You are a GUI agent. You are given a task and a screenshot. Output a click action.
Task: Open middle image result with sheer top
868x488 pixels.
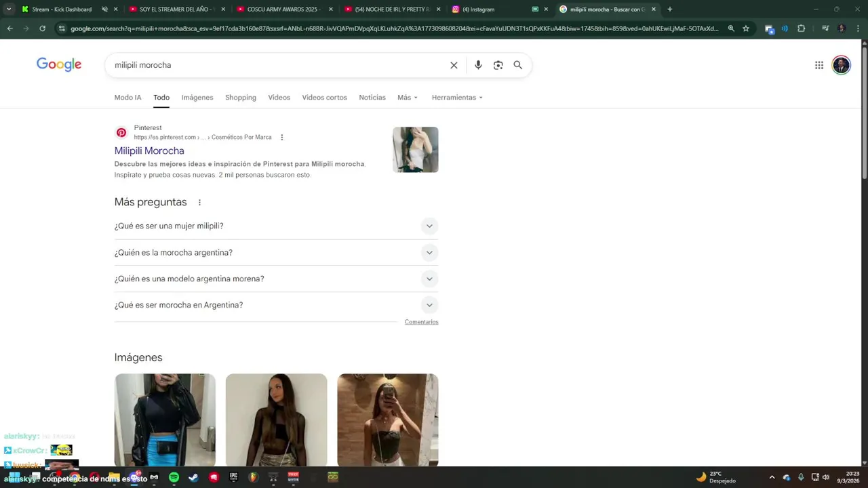pyautogui.click(x=276, y=420)
